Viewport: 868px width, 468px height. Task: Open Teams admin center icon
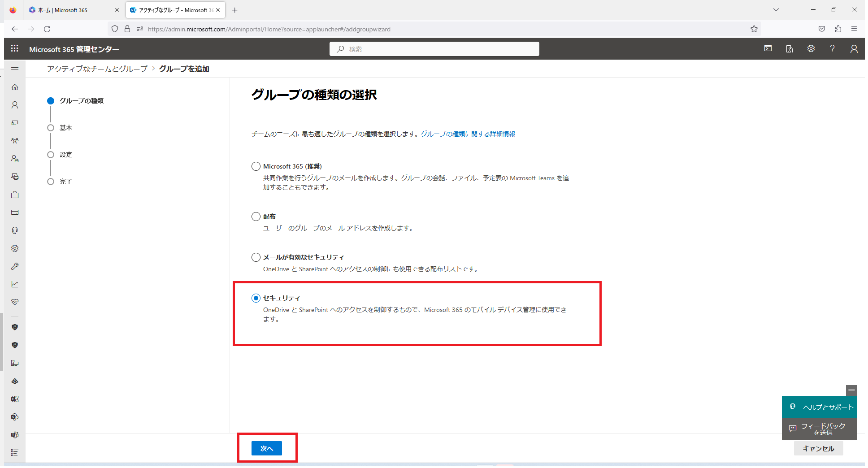click(x=15, y=435)
